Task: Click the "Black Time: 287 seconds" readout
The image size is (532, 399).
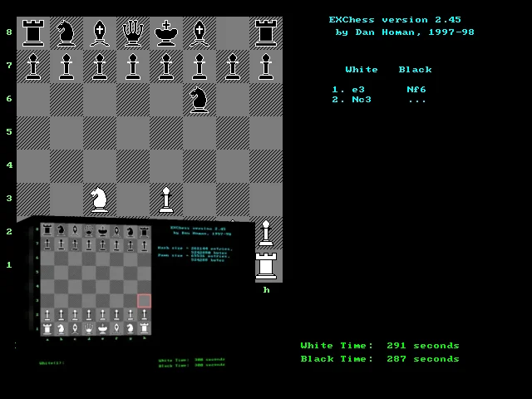Action: (x=380, y=358)
